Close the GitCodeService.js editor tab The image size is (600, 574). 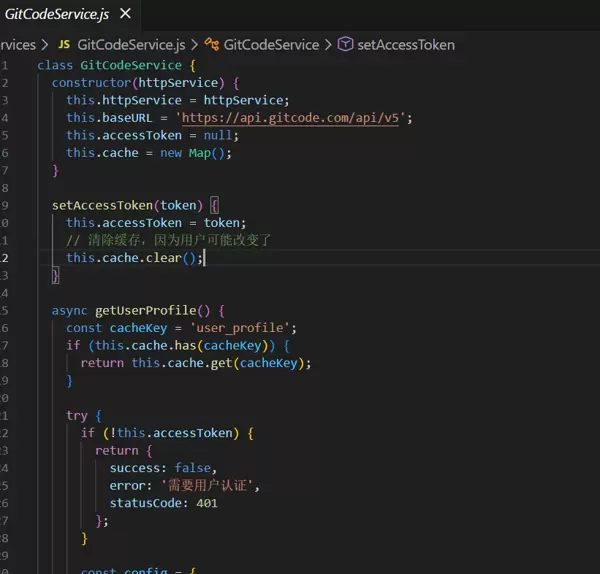(x=124, y=14)
